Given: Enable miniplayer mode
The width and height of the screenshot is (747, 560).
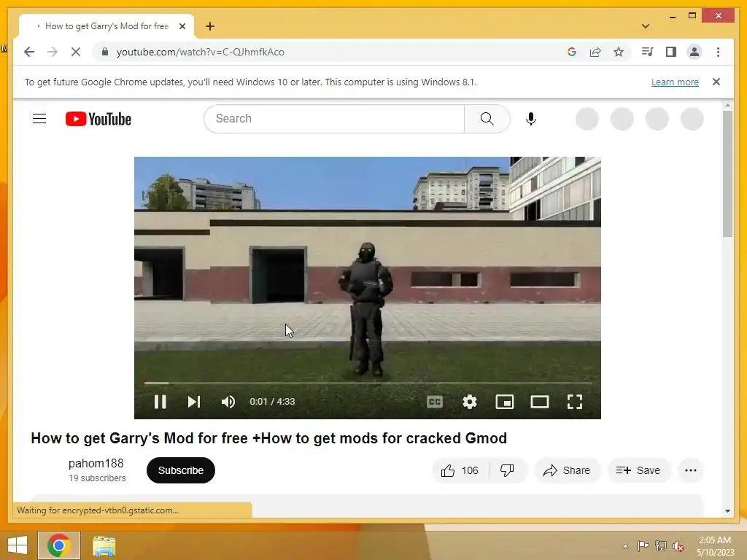Looking at the screenshot, I should [x=505, y=402].
